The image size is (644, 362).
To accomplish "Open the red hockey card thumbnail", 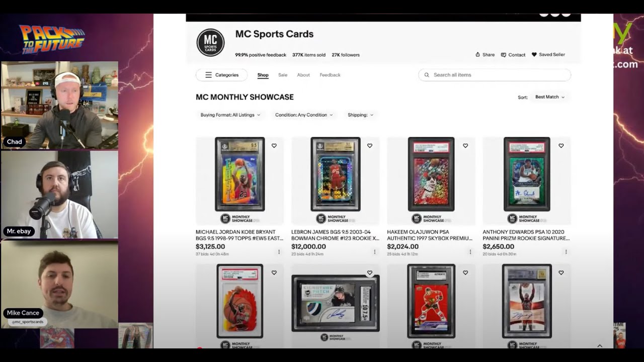I will pos(431,301).
